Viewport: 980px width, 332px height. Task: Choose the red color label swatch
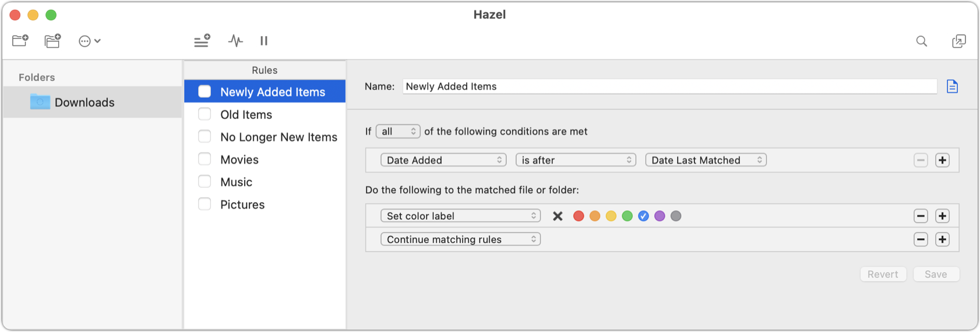coord(579,216)
